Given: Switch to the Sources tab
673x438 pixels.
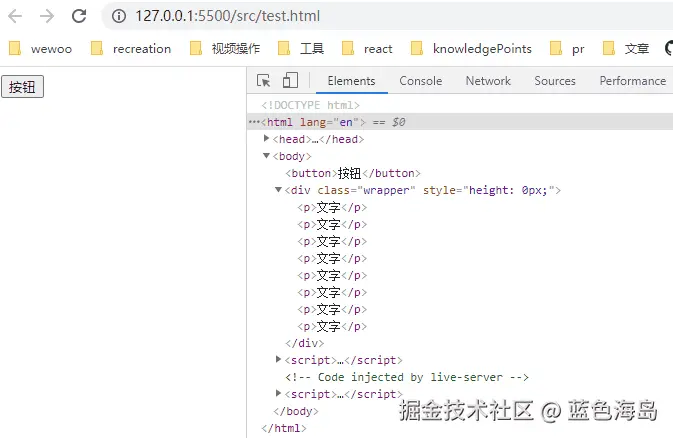Looking at the screenshot, I should pos(555,81).
